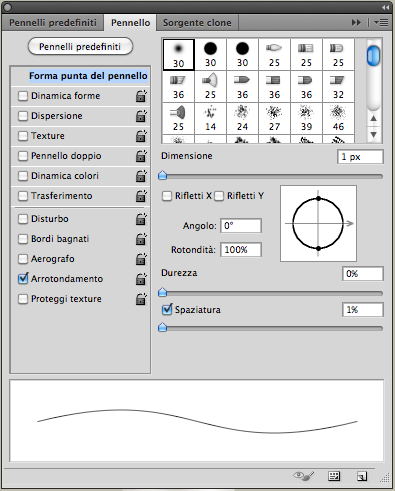
Task: Toggle lock beside Bordi bagnati
Action: tap(141, 239)
